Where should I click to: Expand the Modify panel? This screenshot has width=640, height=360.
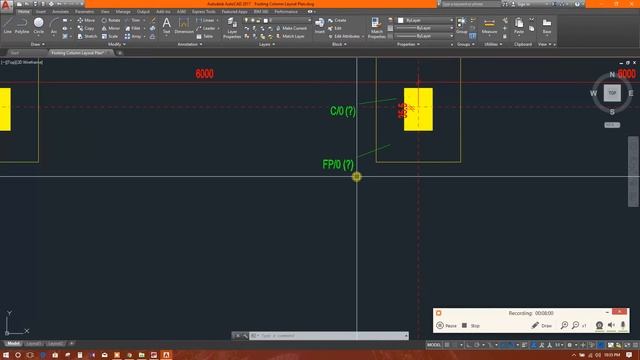(117, 44)
